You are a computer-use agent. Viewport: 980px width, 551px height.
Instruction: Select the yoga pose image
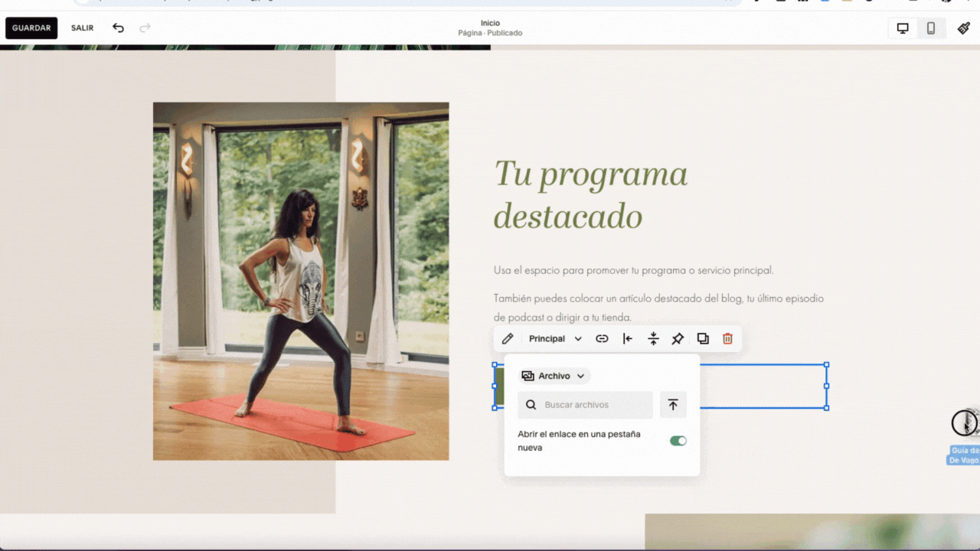click(301, 281)
